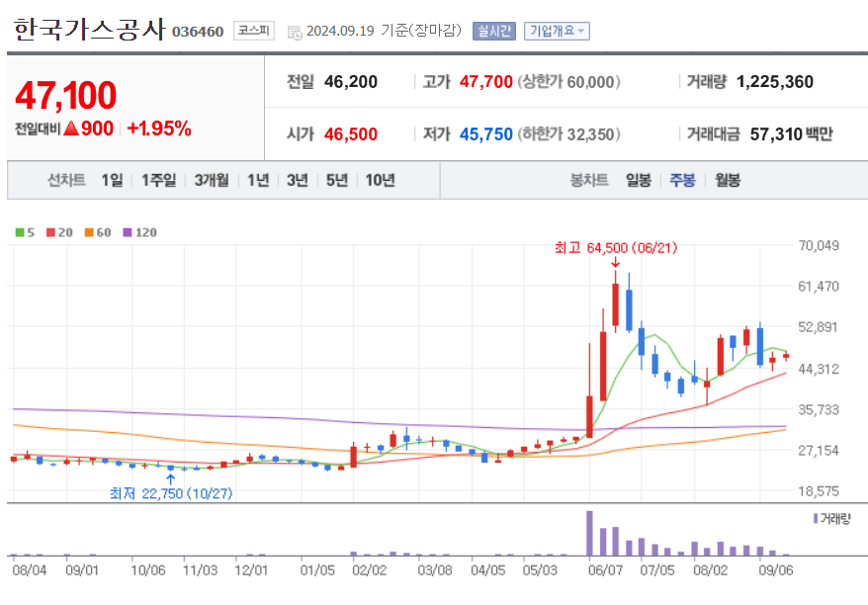Click the red 20-period moving average swatch

click(x=51, y=232)
